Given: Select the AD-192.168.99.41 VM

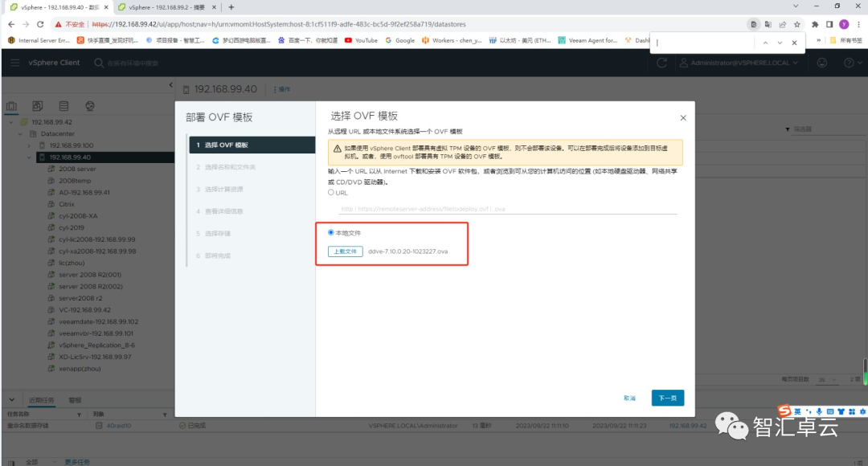Looking at the screenshot, I should point(84,193).
